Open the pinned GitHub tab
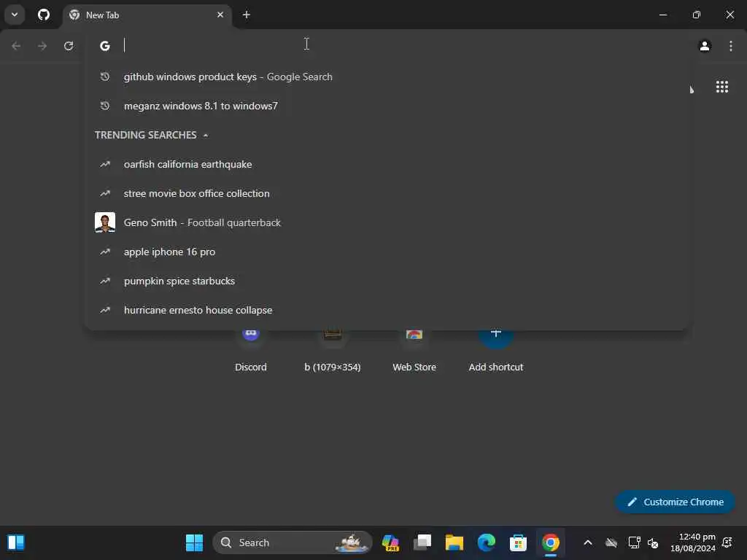This screenshot has height=560, width=747. pyautogui.click(x=43, y=15)
